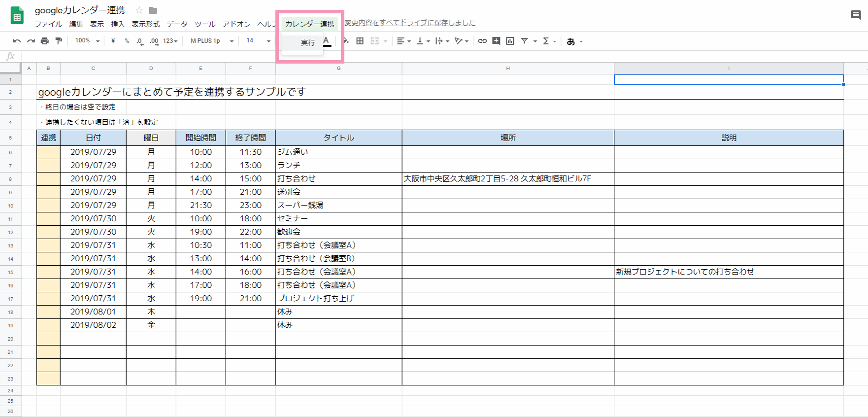
Task: Open the comments history speech-bubble icon
Action: click(x=856, y=15)
